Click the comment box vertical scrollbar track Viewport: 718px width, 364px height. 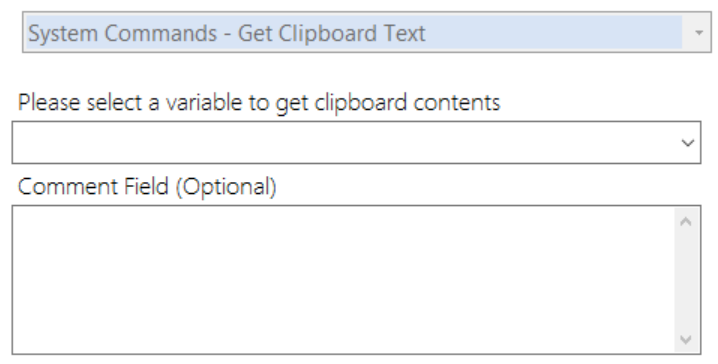[686, 280]
